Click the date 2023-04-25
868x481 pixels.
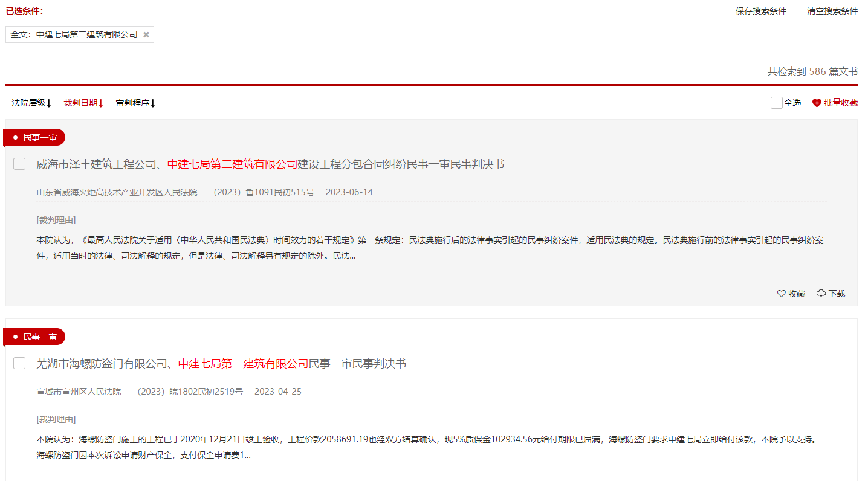click(278, 392)
